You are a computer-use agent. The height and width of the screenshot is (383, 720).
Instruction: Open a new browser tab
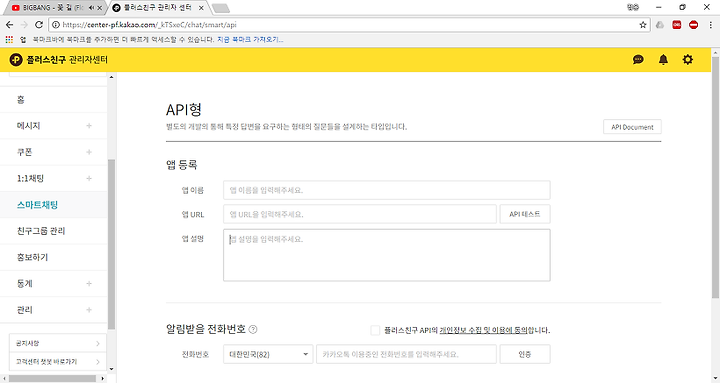(x=221, y=8)
